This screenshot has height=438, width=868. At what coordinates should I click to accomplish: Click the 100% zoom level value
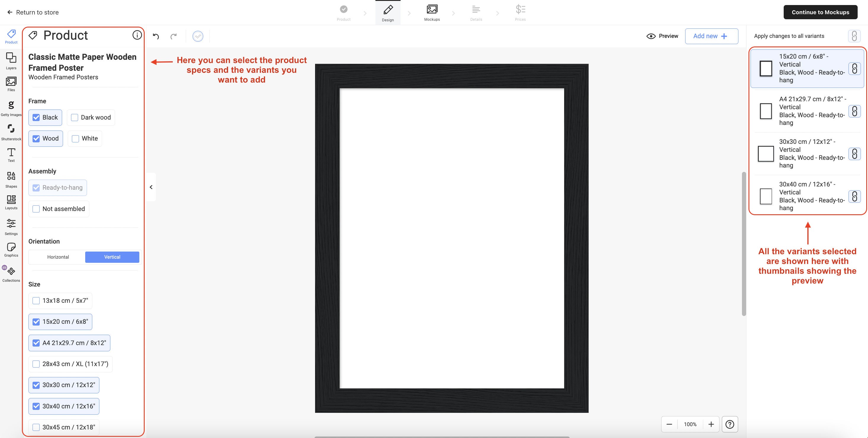(x=690, y=424)
